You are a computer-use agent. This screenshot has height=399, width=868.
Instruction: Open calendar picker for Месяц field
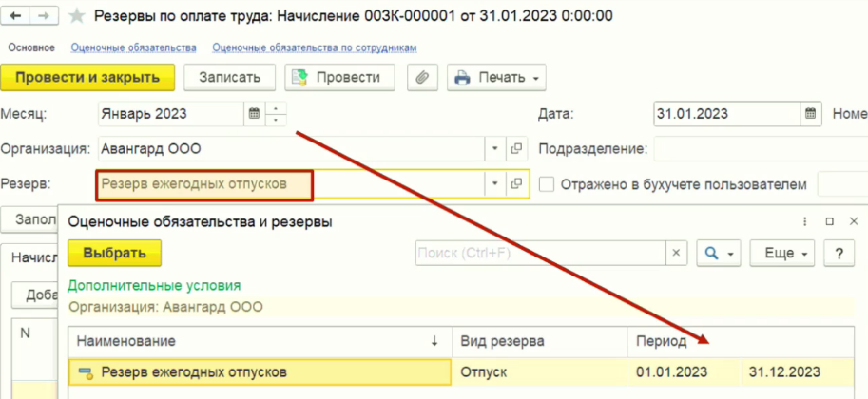(x=254, y=114)
